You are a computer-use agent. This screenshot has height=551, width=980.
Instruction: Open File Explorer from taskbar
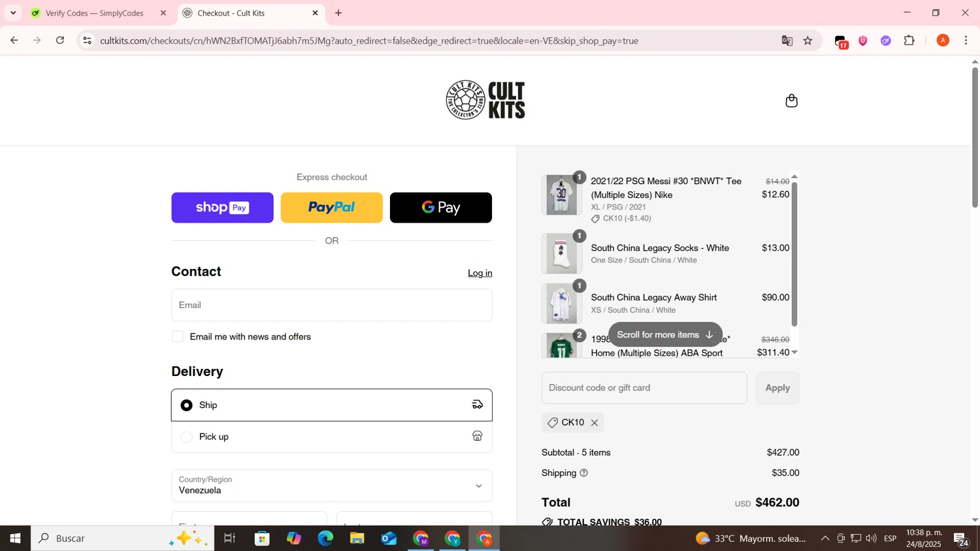[x=357, y=539]
